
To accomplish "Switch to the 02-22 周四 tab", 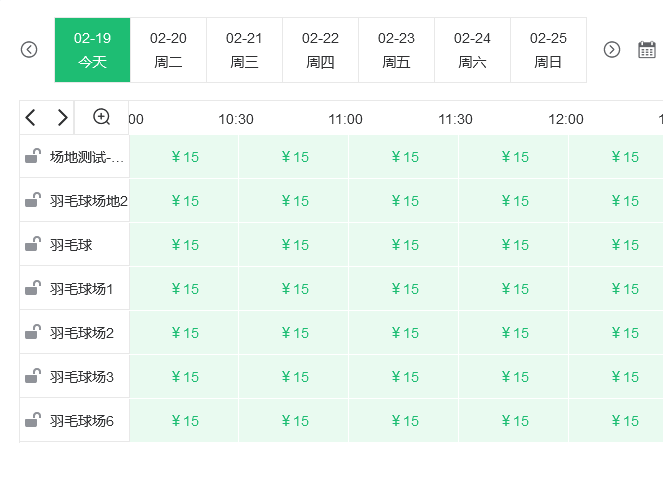I will (x=320, y=50).
